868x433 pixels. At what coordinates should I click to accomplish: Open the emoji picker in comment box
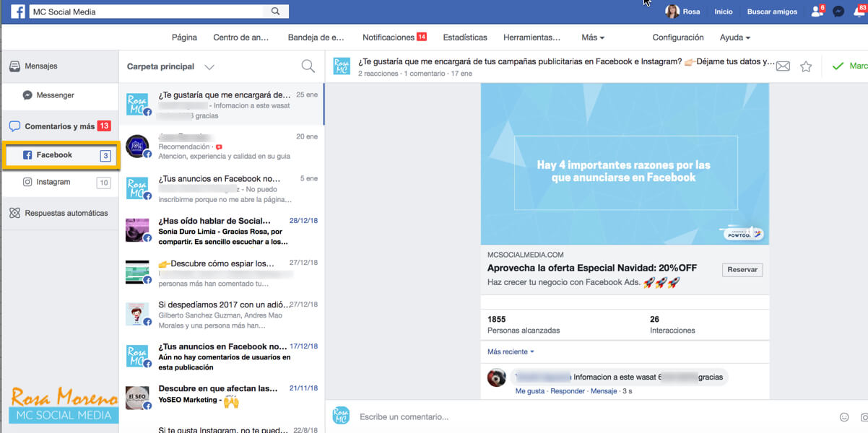tap(843, 416)
